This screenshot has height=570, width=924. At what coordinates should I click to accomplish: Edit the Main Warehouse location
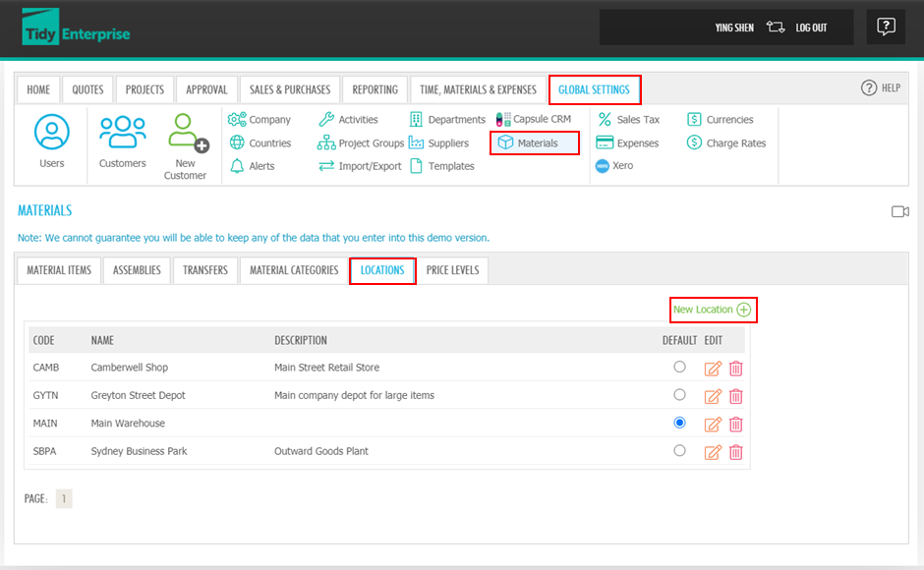(x=713, y=425)
